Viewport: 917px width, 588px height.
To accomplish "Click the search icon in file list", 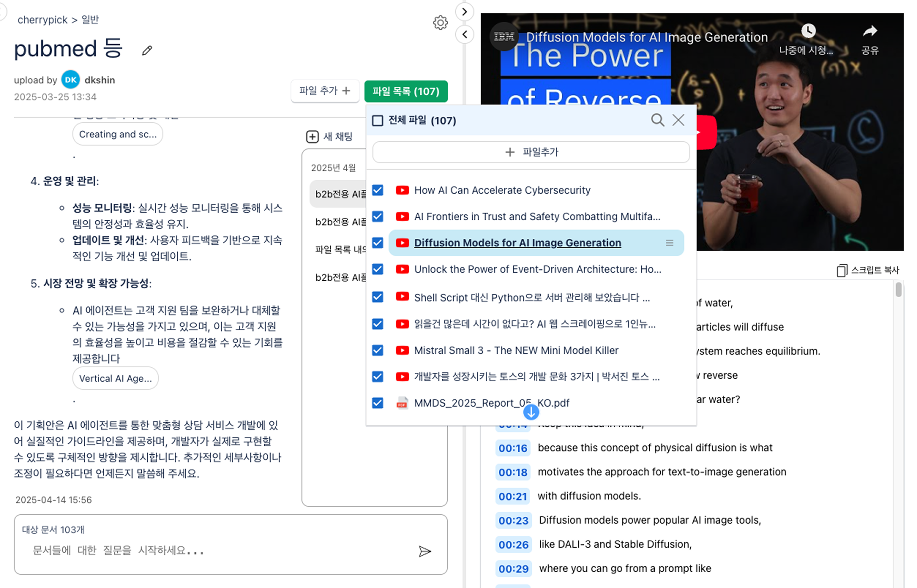I will 657,120.
